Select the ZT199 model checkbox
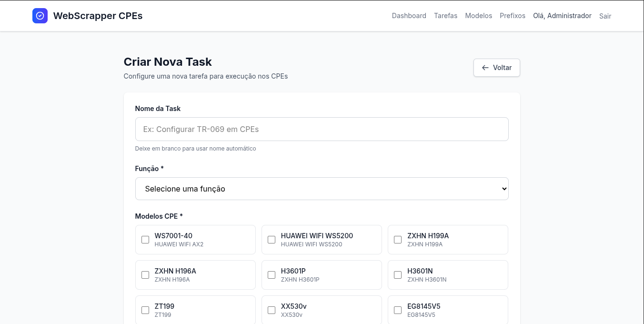The height and width of the screenshot is (324, 644). (x=145, y=310)
